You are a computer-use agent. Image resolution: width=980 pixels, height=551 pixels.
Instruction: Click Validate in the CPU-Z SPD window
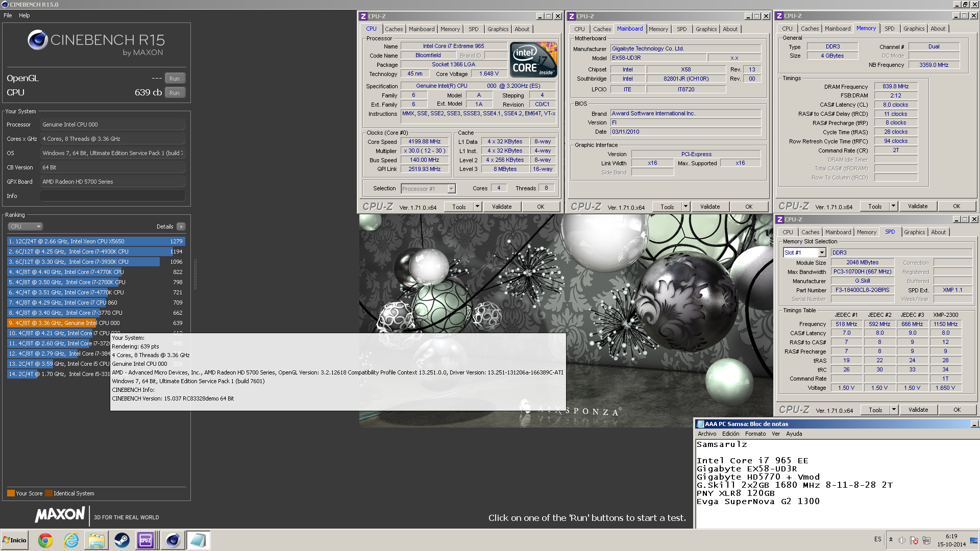click(x=918, y=410)
